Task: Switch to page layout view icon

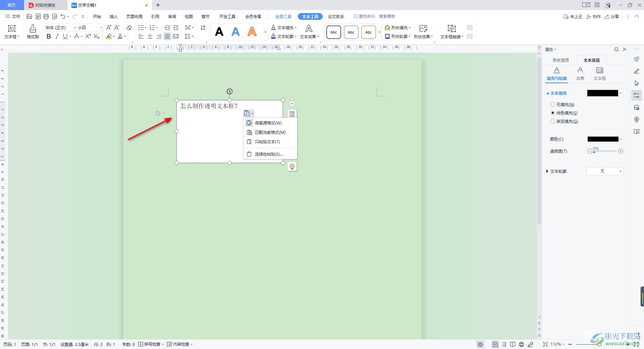Action: [495, 344]
